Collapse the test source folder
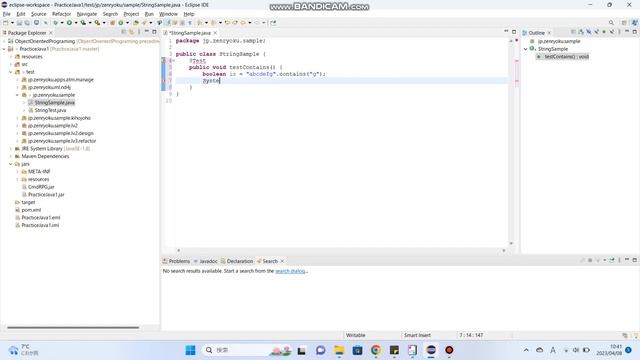This screenshot has width=640, height=360. click(11, 72)
